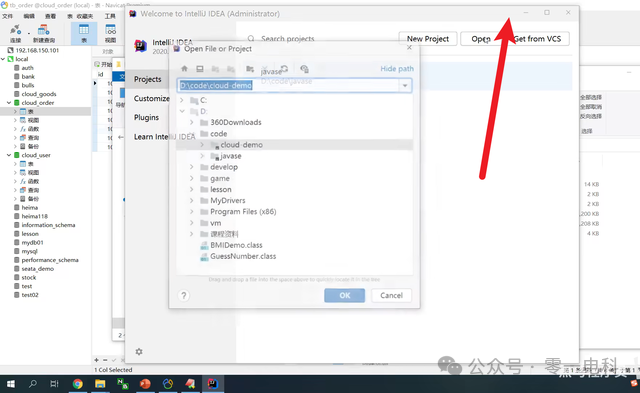
Task: Open Navicat 工具 (Tools) menu
Action: tap(110, 16)
